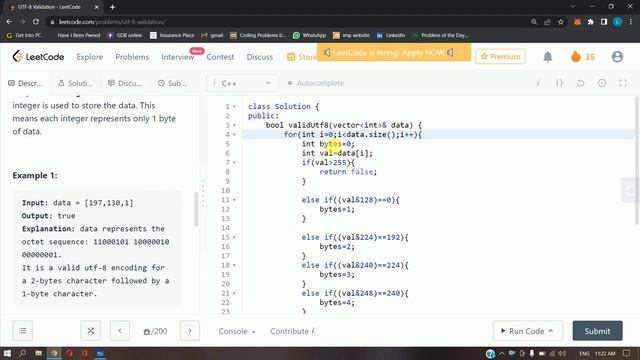Open Windows Start menu
Screen dimensions: 640x360
tap(7, 353)
